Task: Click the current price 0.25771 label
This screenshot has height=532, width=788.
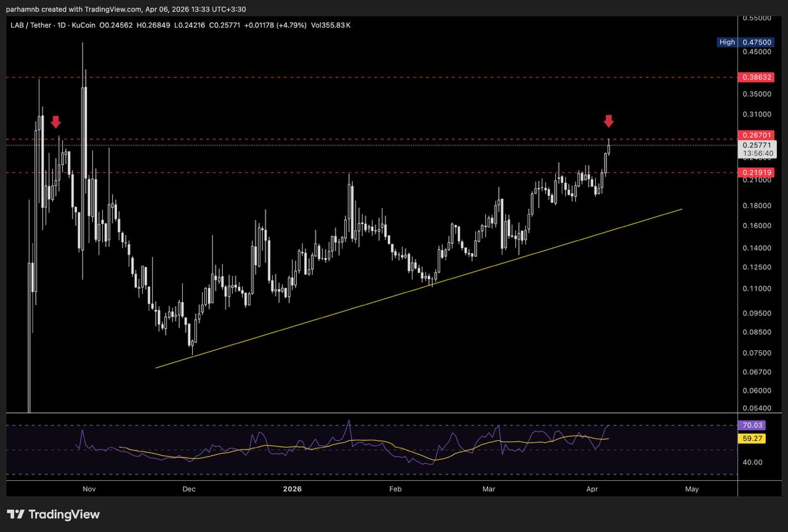Action: coord(757,145)
